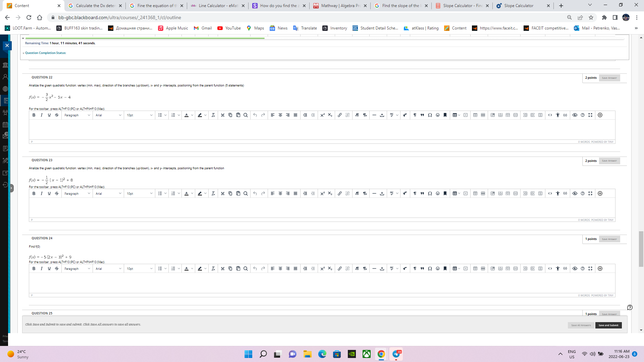Image resolution: width=644 pixels, height=362 pixels.
Task: Open Gmail from the bookmarks bar
Action: [x=203, y=28]
